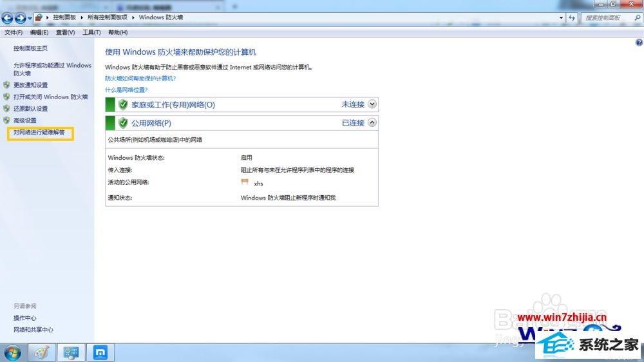Open 打开或关闭 Windows 防火墙 link
This screenshot has height=362, width=644.
point(50,97)
